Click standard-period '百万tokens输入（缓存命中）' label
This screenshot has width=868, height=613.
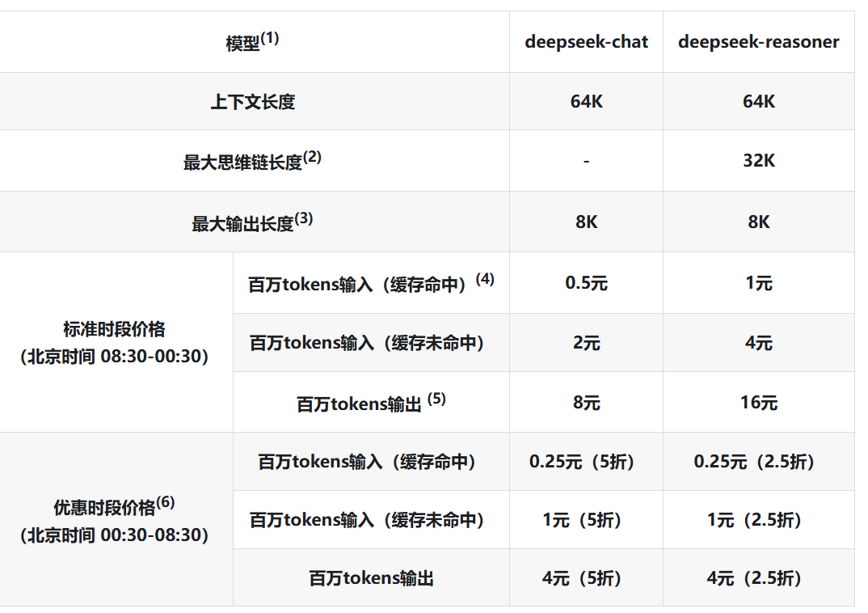tap(371, 283)
